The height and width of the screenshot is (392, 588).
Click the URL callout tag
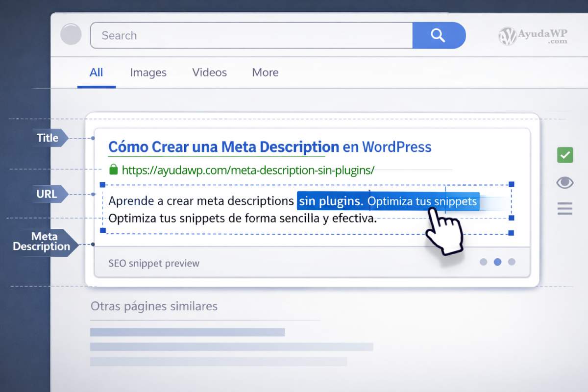click(46, 194)
